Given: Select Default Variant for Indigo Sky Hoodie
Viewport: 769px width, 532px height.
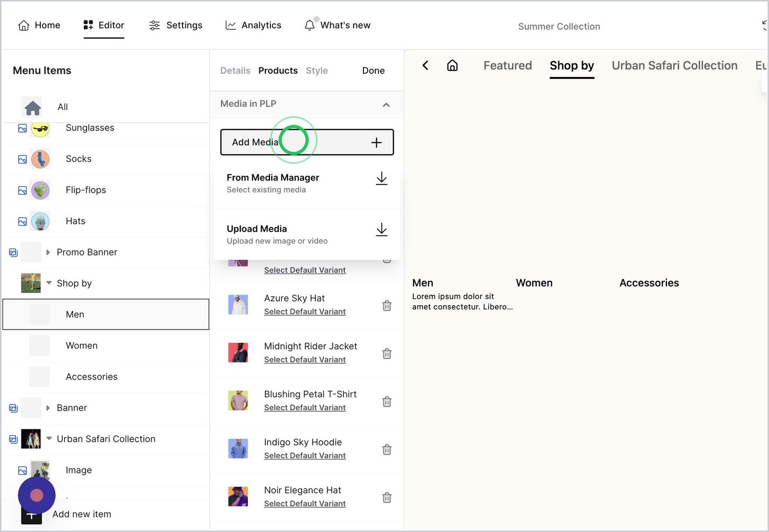Looking at the screenshot, I should (x=305, y=456).
